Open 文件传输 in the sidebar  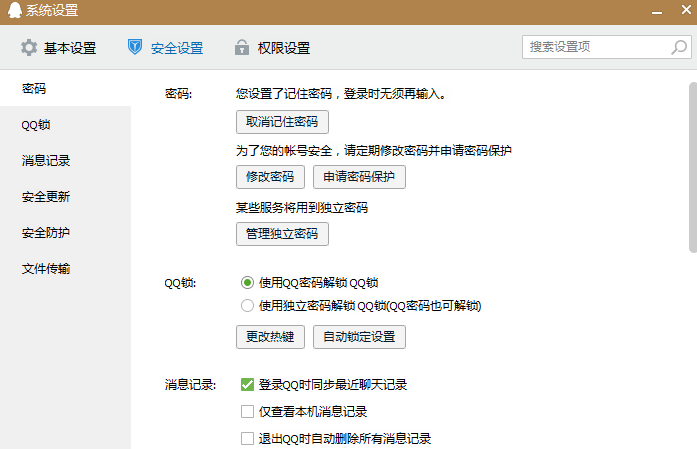pos(65,269)
